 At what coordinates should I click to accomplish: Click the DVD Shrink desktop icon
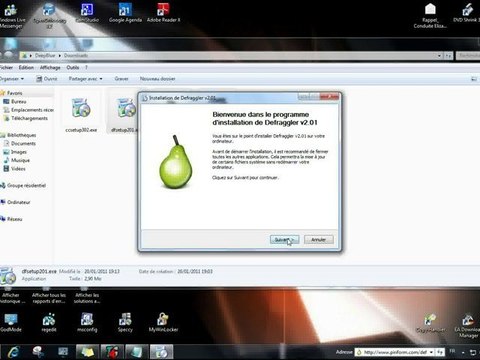(467, 13)
